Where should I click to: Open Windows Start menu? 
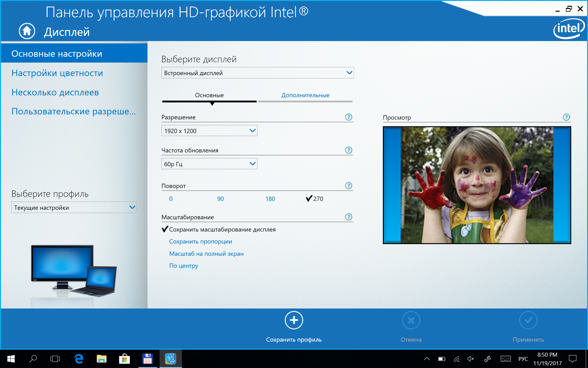[11, 359]
